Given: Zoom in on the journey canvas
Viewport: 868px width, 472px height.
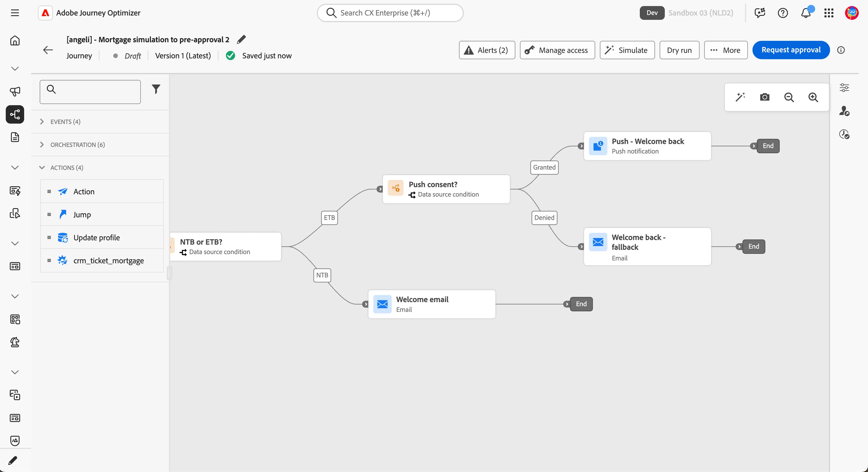Looking at the screenshot, I should point(813,97).
